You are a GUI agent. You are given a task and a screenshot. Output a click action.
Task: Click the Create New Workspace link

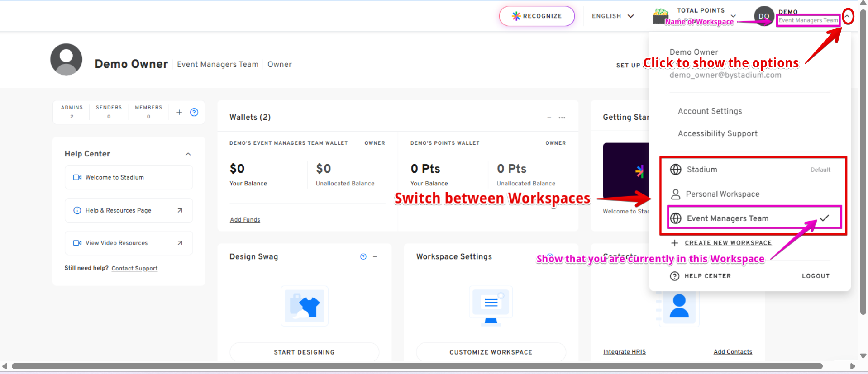coord(728,243)
